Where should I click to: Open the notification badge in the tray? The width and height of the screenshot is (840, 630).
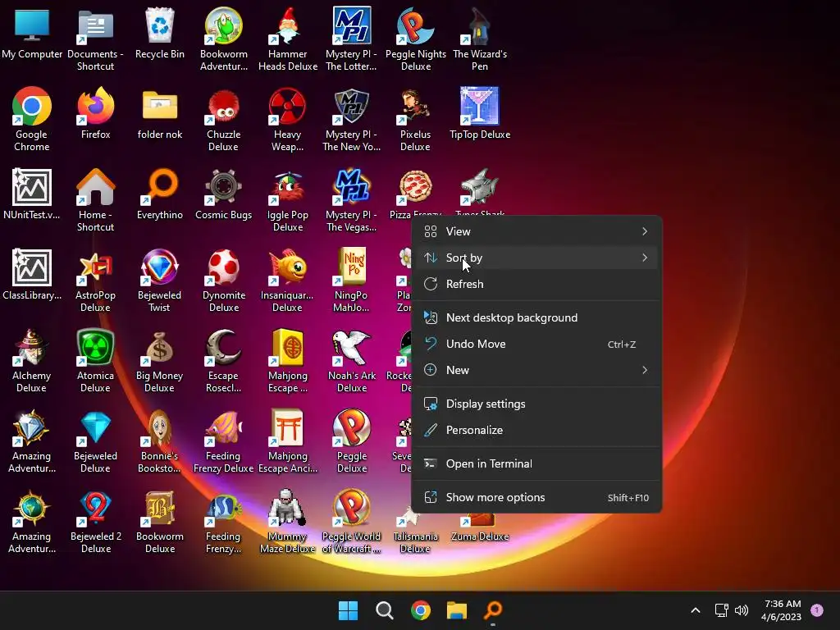817,610
